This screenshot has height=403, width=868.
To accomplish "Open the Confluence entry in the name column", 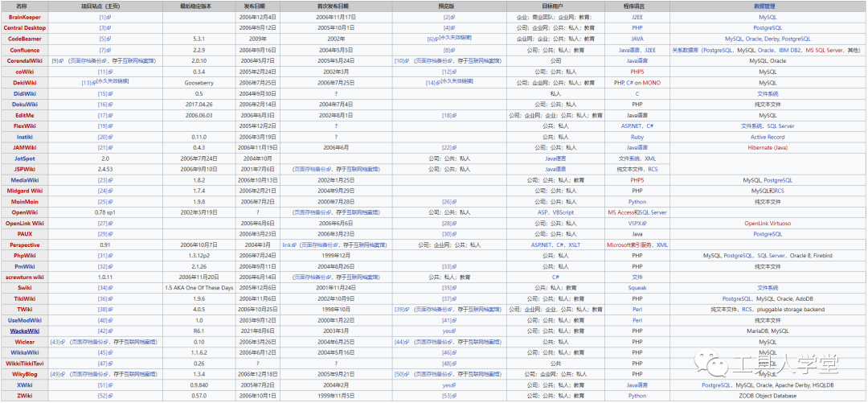I will coord(24,50).
